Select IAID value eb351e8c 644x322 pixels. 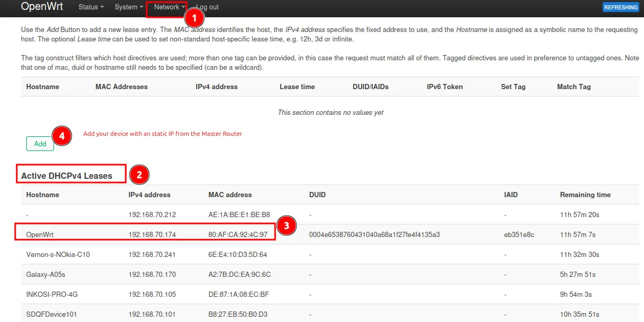519,234
